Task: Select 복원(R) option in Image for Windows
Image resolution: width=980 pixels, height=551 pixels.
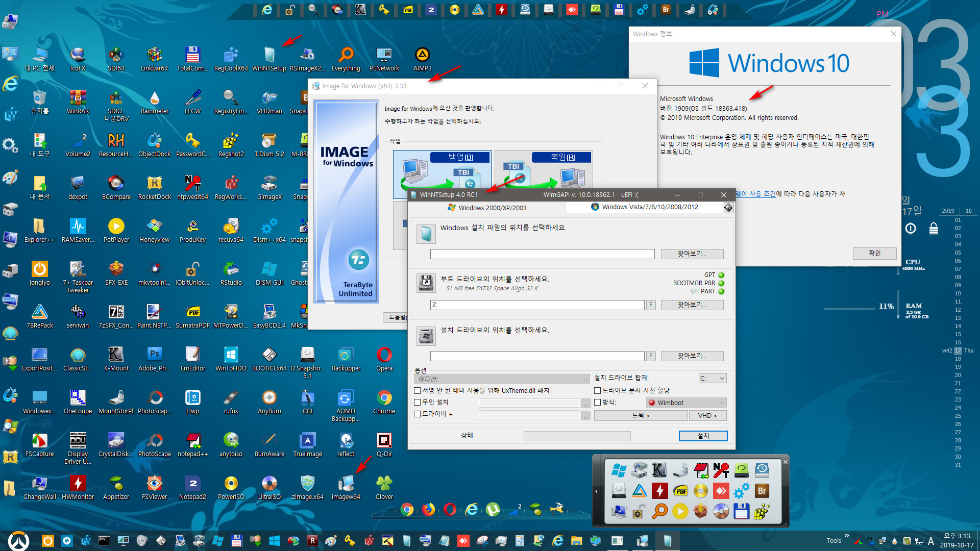Action: pyautogui.click(x=544, y=174)
